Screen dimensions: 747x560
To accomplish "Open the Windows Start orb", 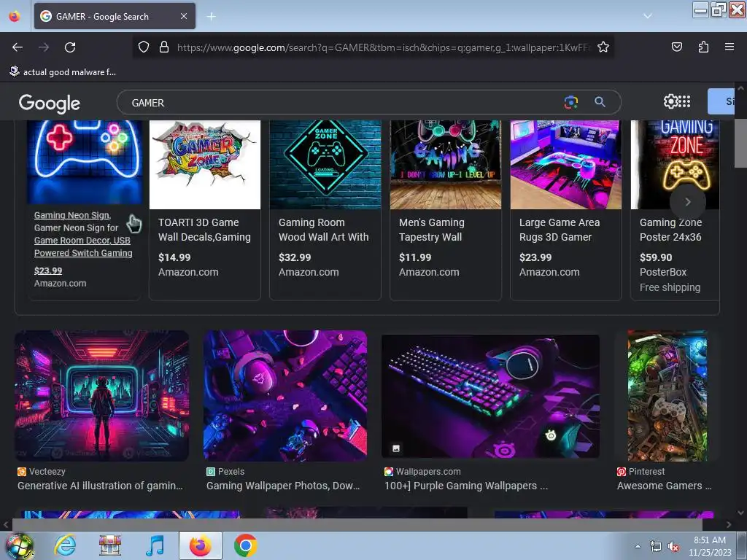I will (x=20, y=545).
